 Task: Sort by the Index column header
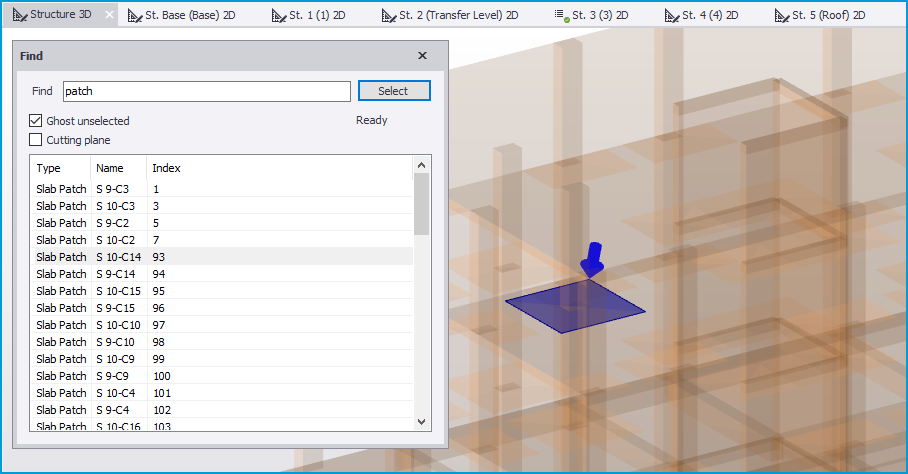[280, 168]
